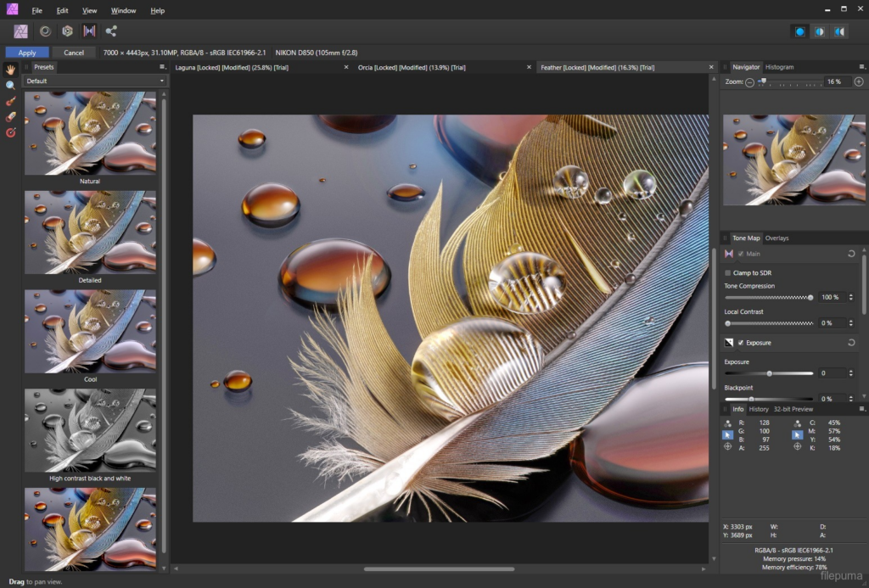Viewport: 869px width, 588px height.
Task: Click the Apply button
Action: (27, 53)
